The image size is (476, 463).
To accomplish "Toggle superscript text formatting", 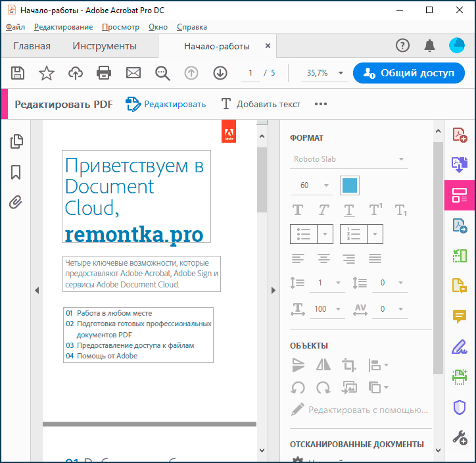I will pyautogui.click(x=375, y=210).
